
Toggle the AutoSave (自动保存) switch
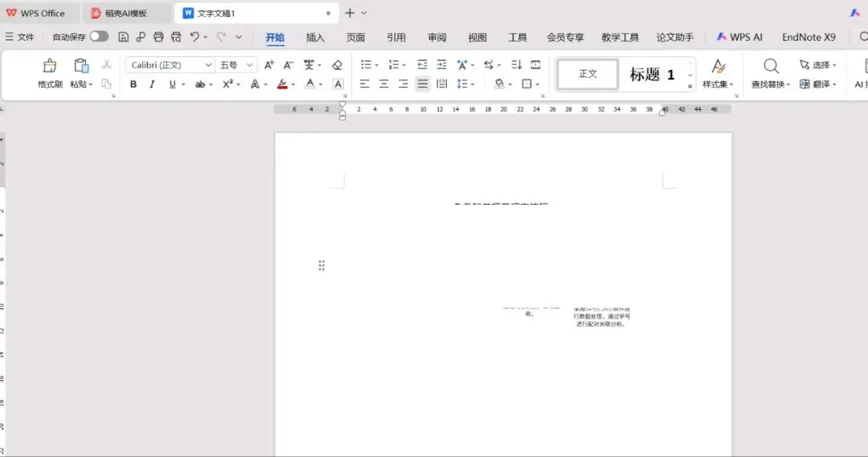pos(99,36)
